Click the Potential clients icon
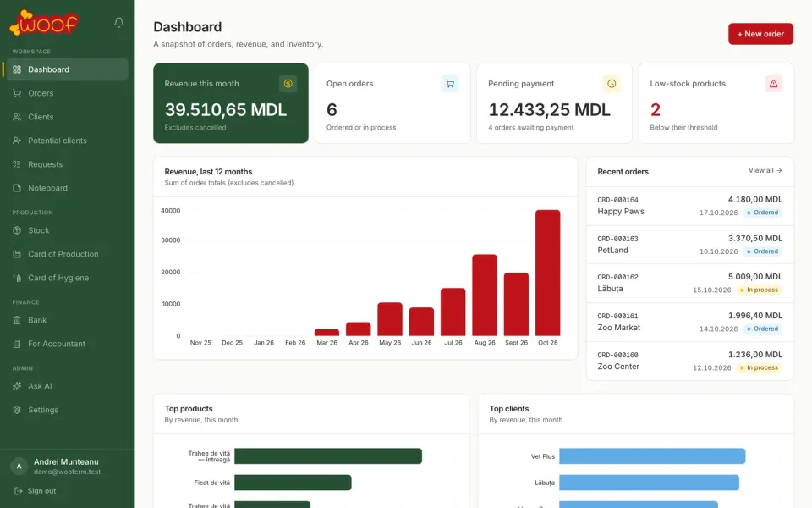The width and height of the screenshot is (812, 508). (x=17, y=141)
